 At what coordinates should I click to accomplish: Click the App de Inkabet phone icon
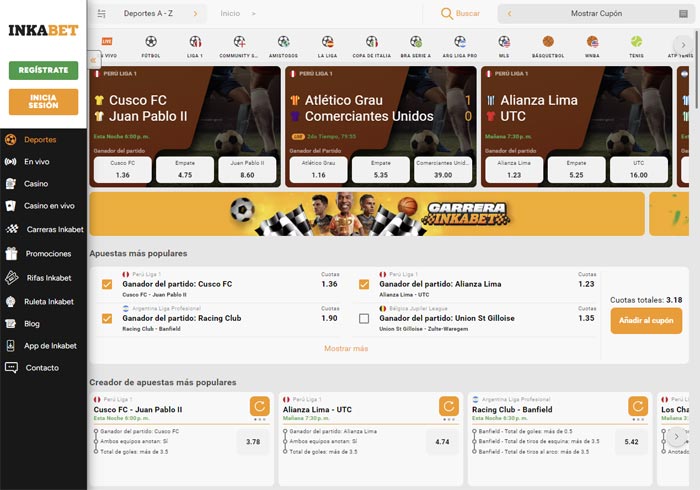pyautogui.click(x=11, y=345)
